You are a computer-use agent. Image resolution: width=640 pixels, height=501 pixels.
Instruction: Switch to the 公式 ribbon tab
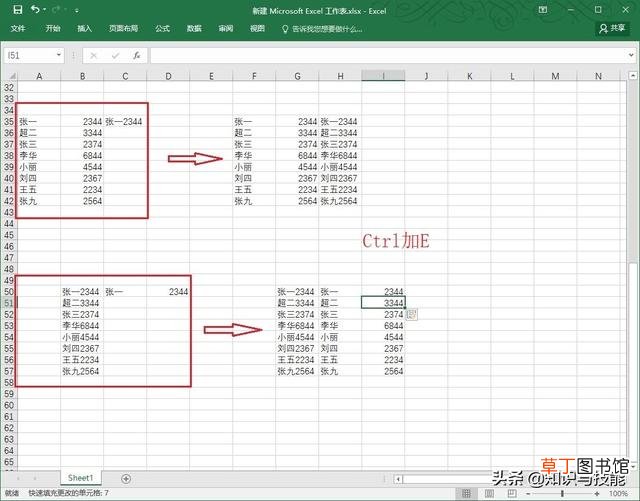tap(162, 28)
